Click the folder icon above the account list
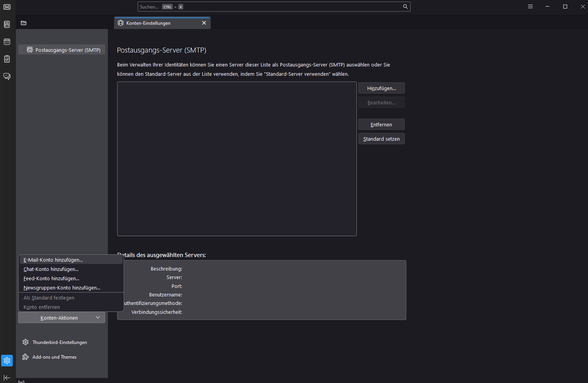The width and height of the screenshot is (588, 383). tap(24, 23)
